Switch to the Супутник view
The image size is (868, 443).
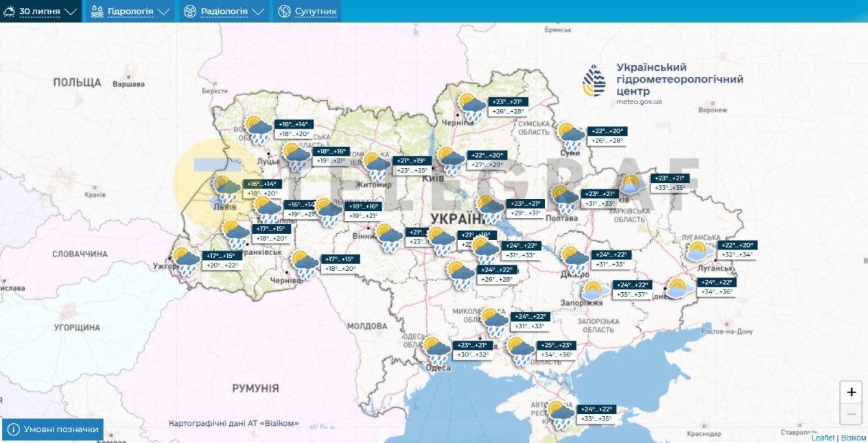pos(307,12)
